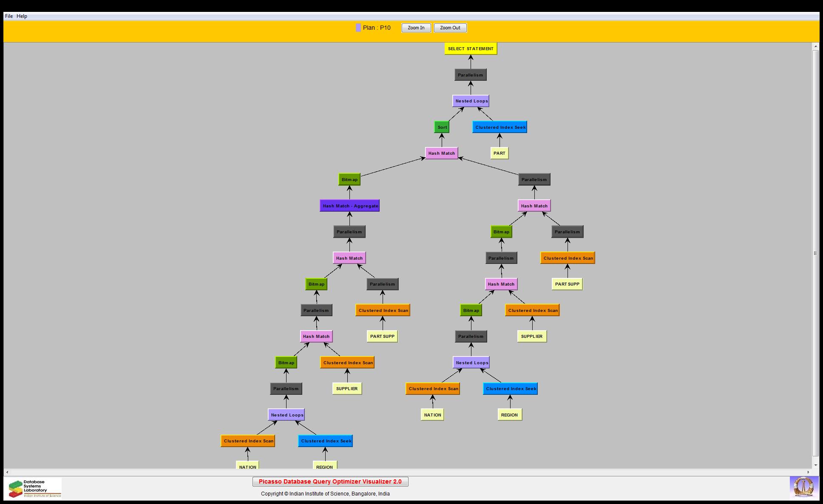Select the REGION table under right subtree

509,415
